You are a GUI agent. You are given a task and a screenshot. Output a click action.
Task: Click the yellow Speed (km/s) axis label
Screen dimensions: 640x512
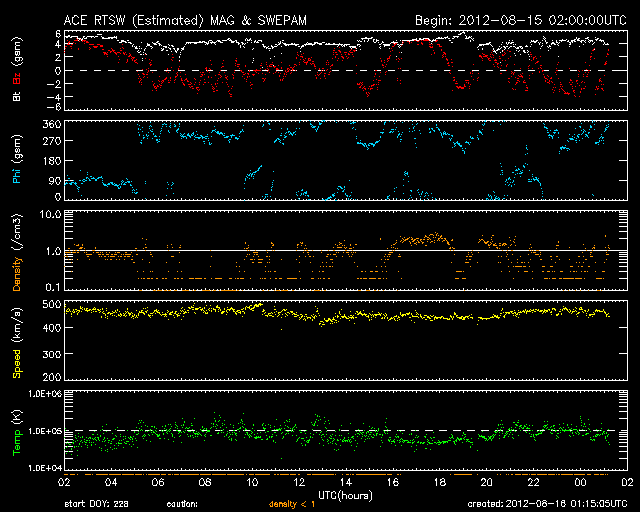pyautogui.click(x=16, y=340)
